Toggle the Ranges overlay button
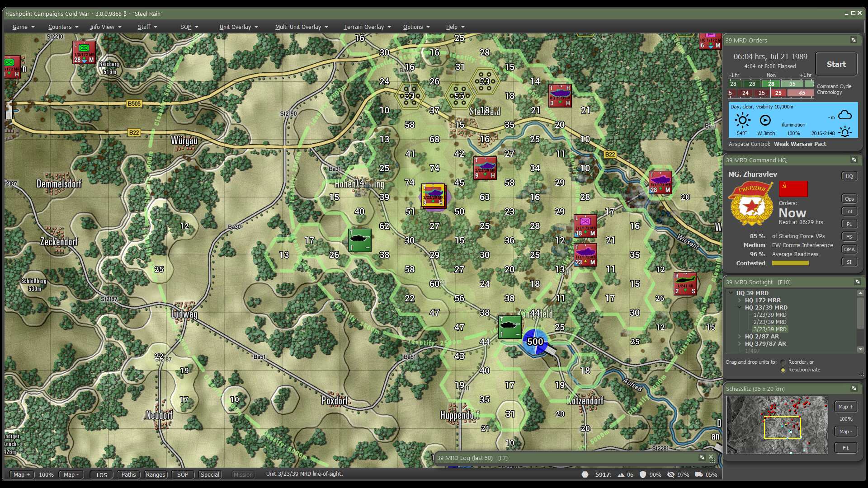The width and height of the screenshot is (868, 488). 156,474
